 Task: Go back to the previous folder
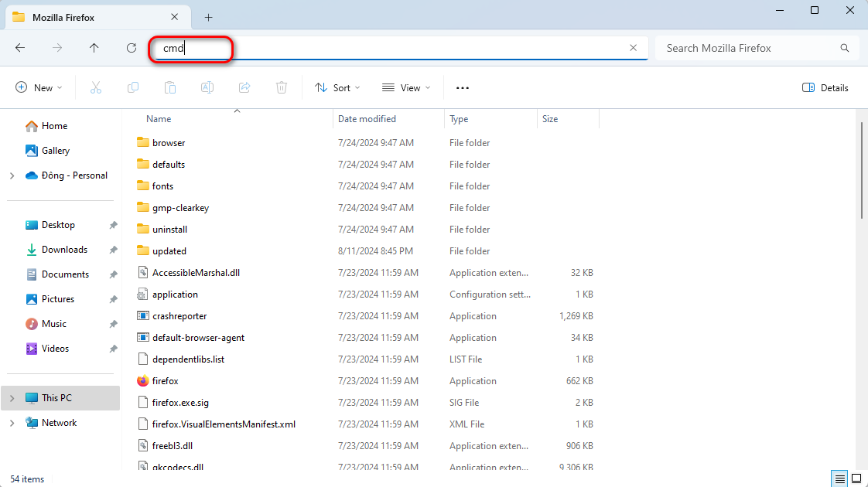[20, 48]
